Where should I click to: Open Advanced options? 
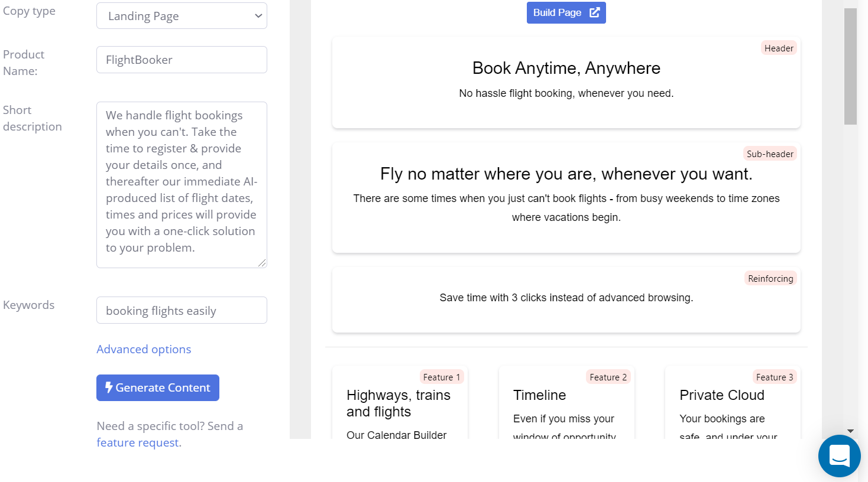click(x=144, y=349)
